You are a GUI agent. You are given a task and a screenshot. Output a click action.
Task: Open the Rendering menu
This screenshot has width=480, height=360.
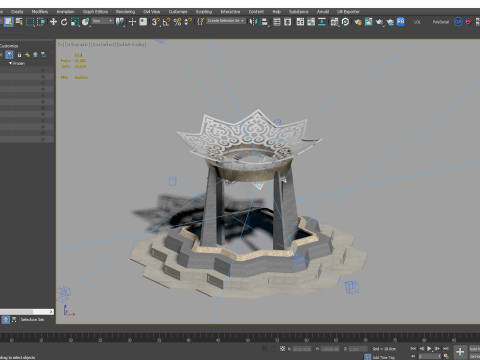tap(125, 12)
